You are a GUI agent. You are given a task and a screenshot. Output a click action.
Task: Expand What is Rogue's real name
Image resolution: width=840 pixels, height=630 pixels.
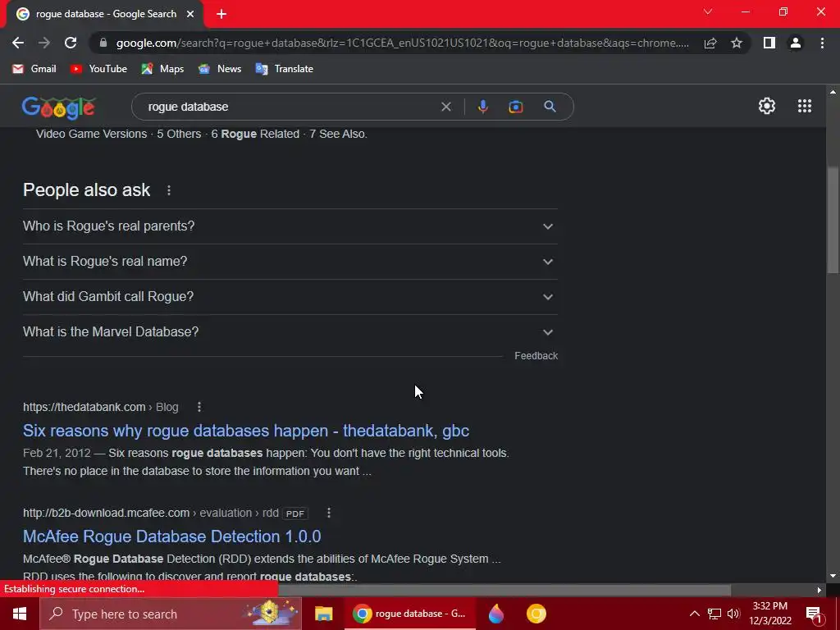[290, 262]
